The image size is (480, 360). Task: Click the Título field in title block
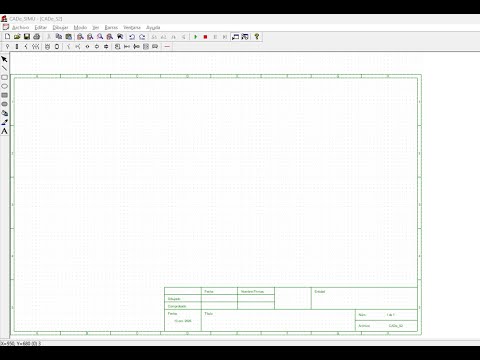point(278,320)
